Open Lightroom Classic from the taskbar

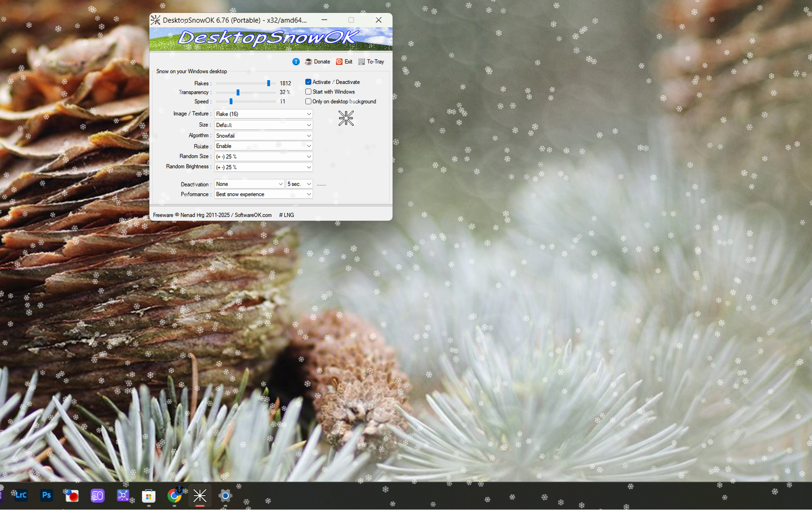pos(21,495)
